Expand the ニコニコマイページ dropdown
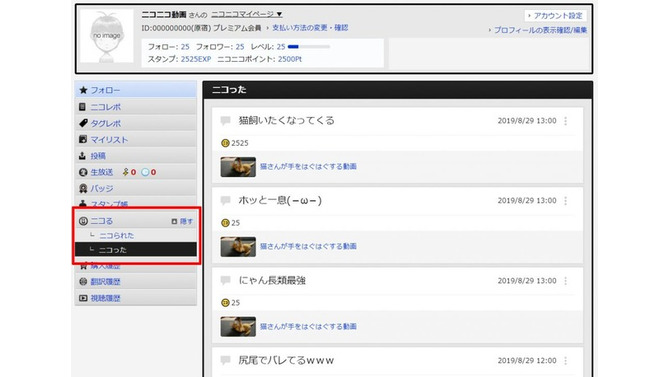 (247, 14)
